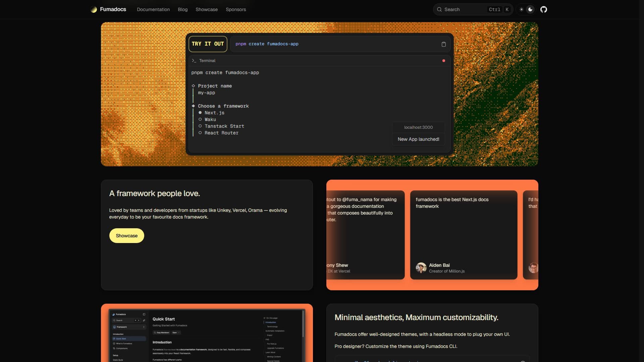Click the 'Creator of Million.js' subtitle
The image size is (644, 362).
coord(447,271)
